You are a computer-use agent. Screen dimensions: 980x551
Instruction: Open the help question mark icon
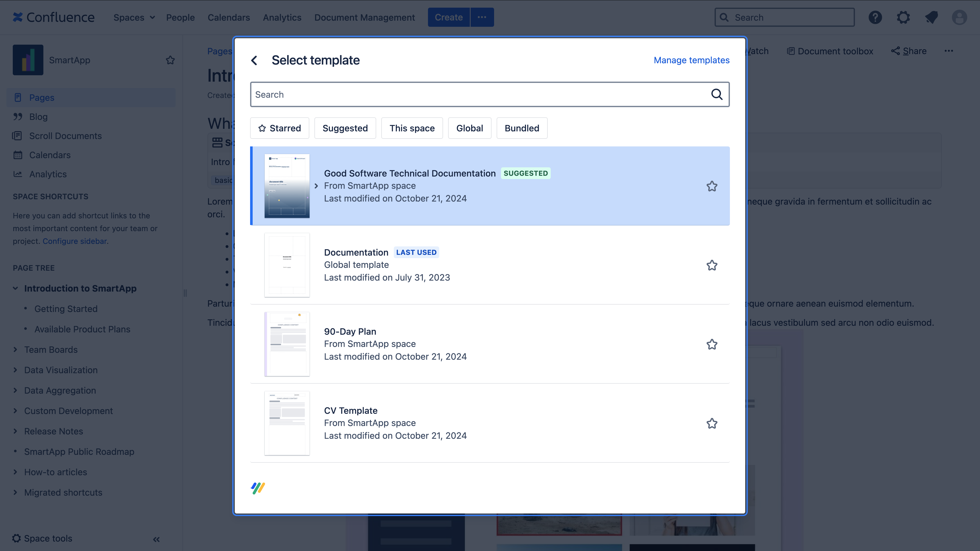click(875, 18)
